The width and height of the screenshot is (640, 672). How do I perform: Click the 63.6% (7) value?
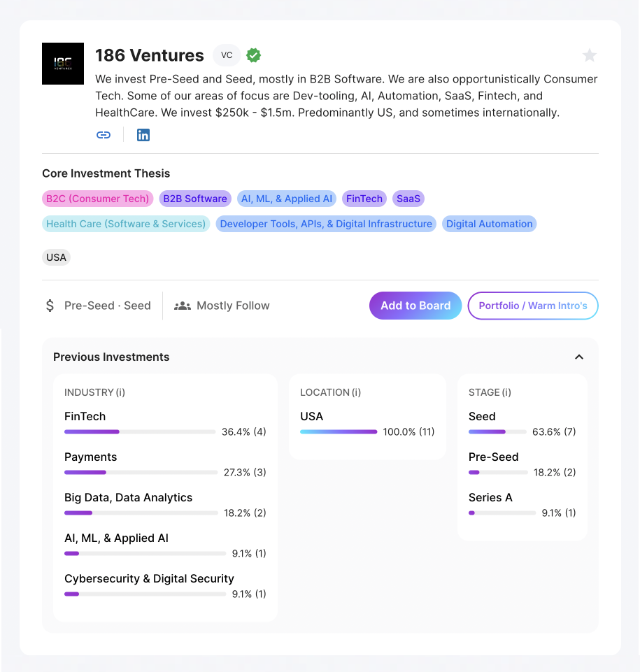coord(554,432)
